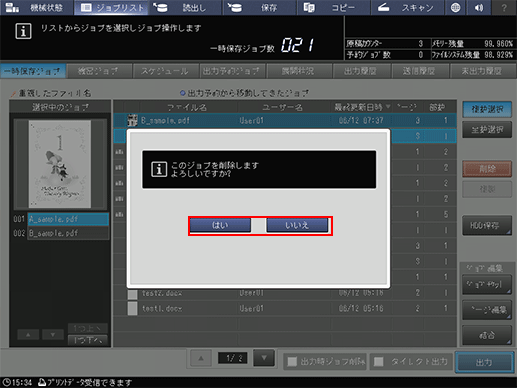The width and height of the screenshot is (517, 388).
Task: Select the test1.docx job row
Action: click(x=285, y=309)
